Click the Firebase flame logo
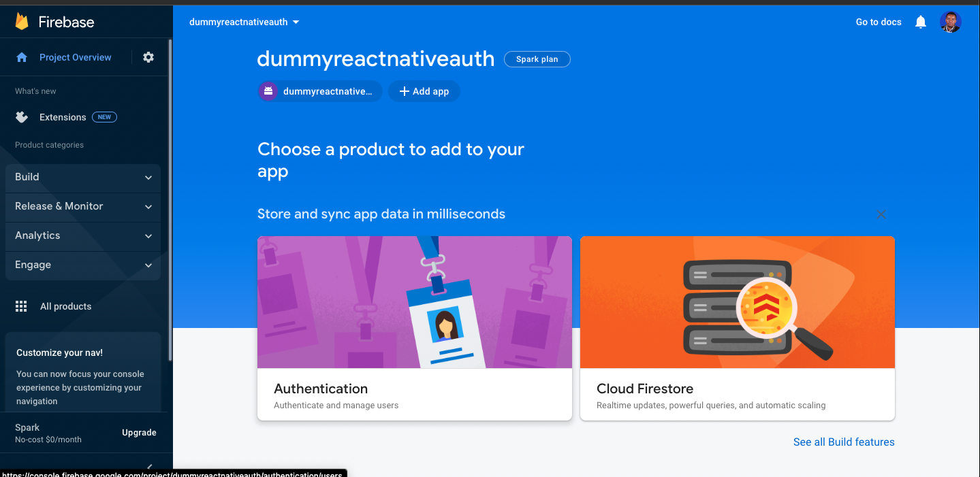Image resolution: width=980 pixels, height=477 pixels. (x=22, y=22)
